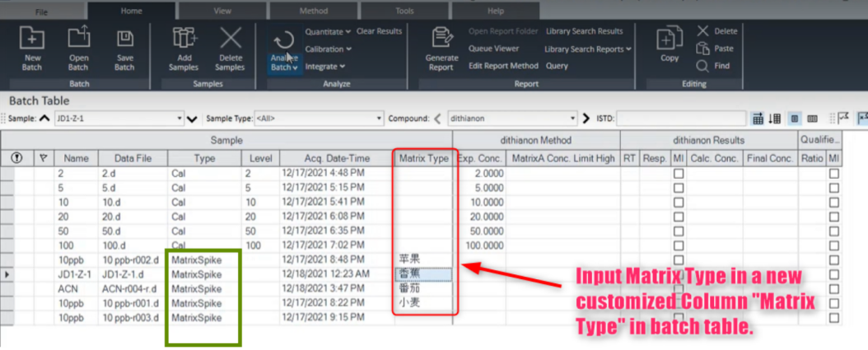Go to the next sample with the down arrow
This screenshot has height=350, width=868.
click(192, 119)
